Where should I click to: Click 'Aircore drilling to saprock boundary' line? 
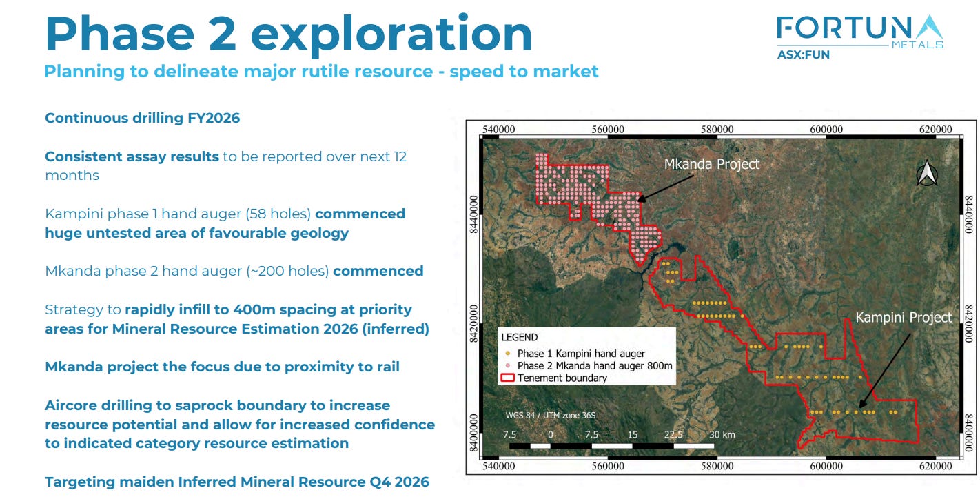pyautogui.click(x=218, y=405)
